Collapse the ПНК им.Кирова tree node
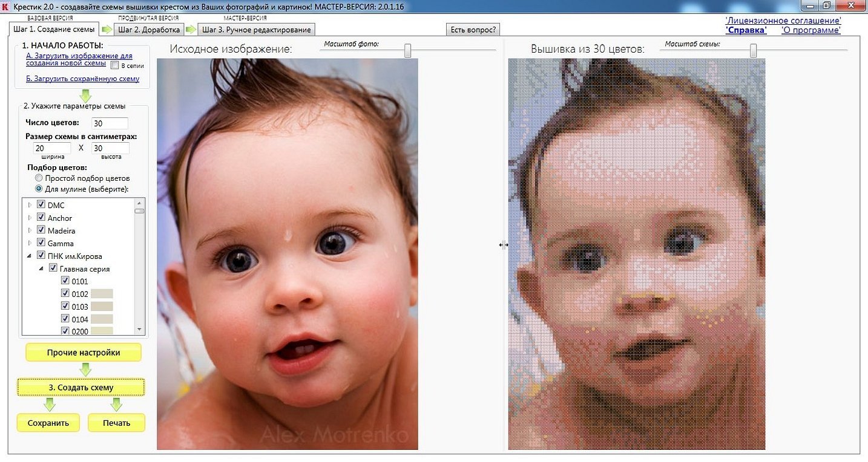The height and width of the screenshot is (462, 868). pyautogui.click(x=29, y=256)
